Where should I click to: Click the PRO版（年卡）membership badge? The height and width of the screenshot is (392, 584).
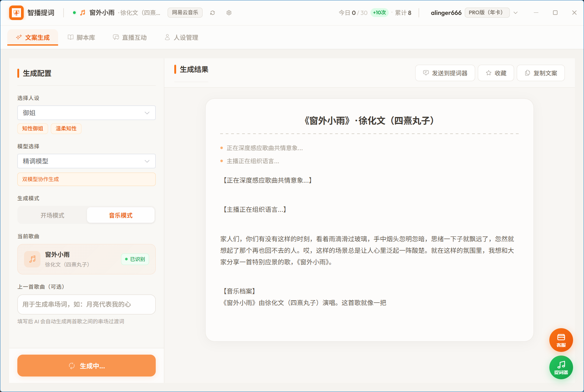(x=487, y=12)
